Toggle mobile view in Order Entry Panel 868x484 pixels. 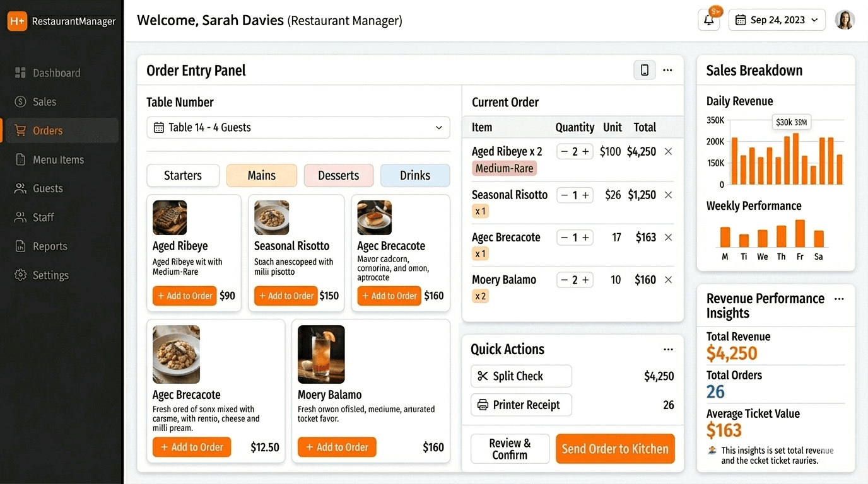click(644, 69)
